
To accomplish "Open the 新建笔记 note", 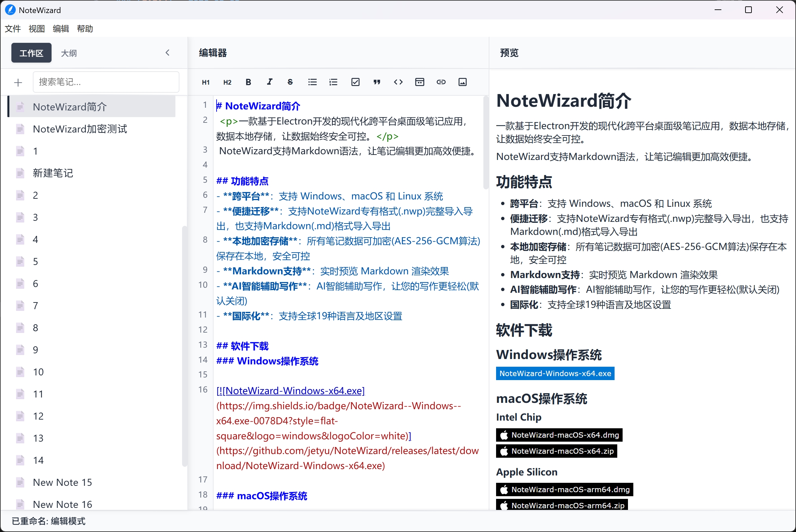I will (92, 173).
